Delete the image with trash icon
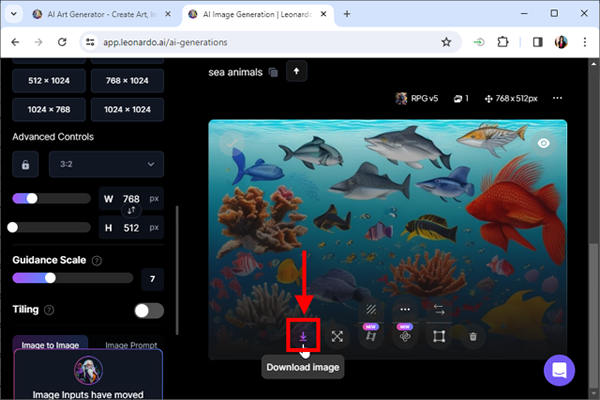The image size is (600, 400). point(473,336)
